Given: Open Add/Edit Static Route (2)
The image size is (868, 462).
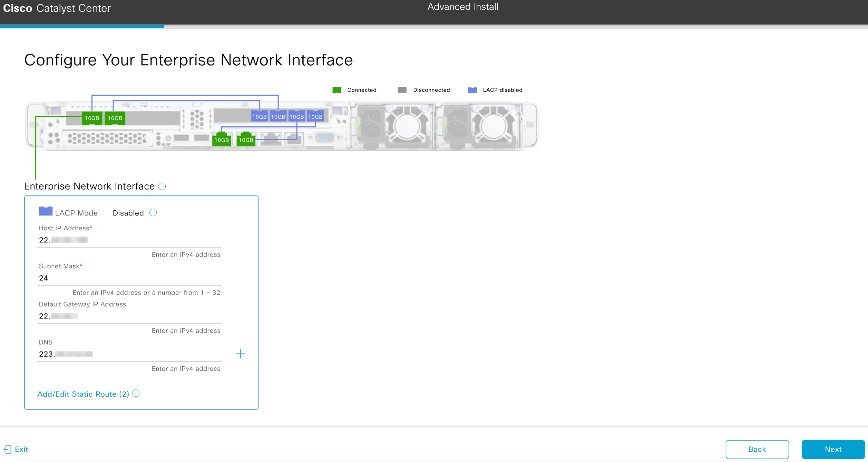Looking at the screenshot, I should pos(83,394).
